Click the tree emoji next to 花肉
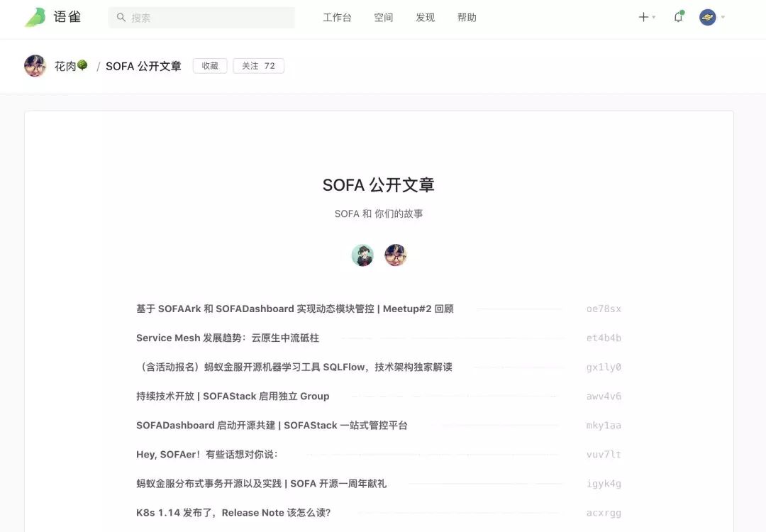The width and height of the screenshot is (766, 532). [x=82, y=65]
